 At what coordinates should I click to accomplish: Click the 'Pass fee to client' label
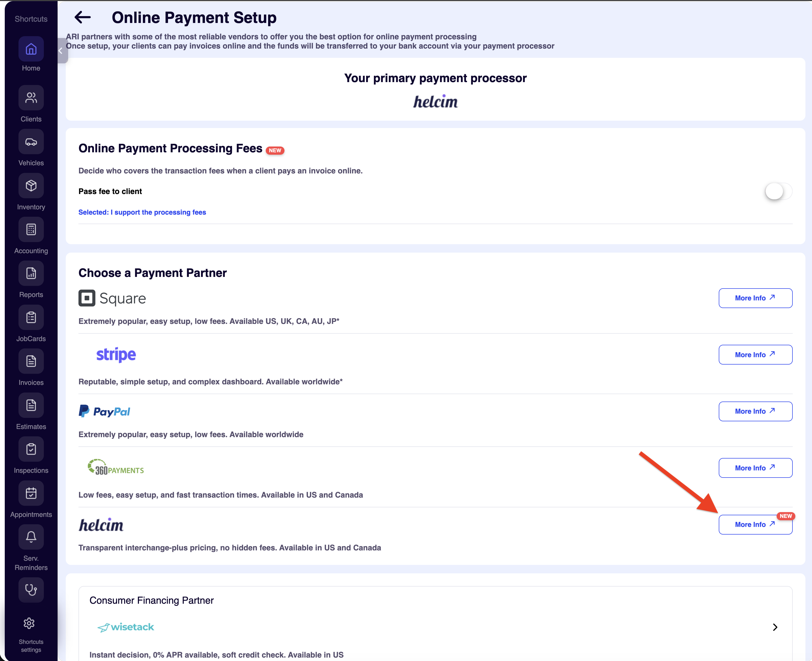(x=110, y=192)
